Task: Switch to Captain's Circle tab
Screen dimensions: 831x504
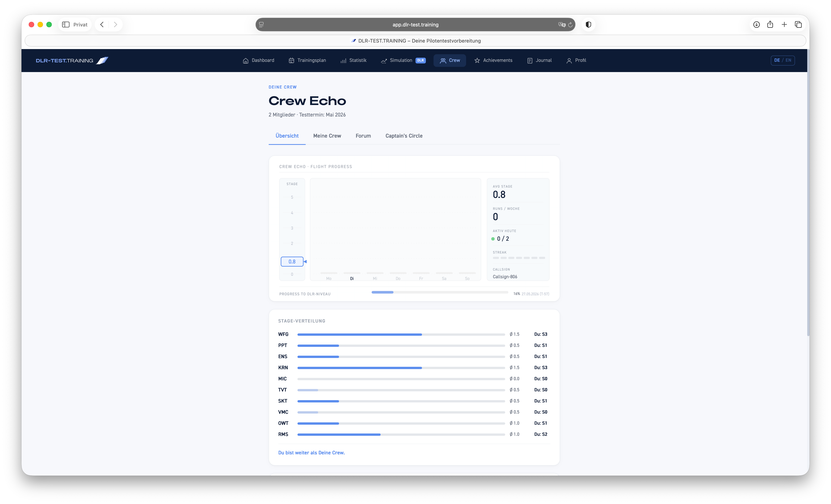Action: coord(404,136)
